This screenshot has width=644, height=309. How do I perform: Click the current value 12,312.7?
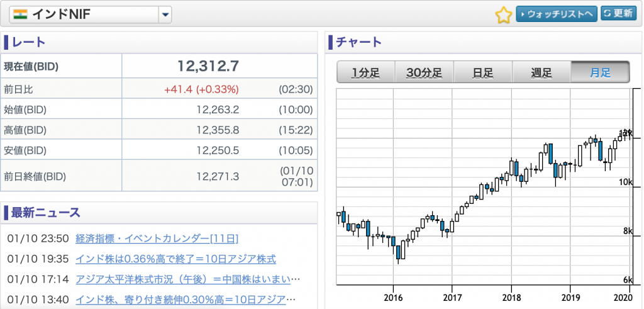click(208, 65)
